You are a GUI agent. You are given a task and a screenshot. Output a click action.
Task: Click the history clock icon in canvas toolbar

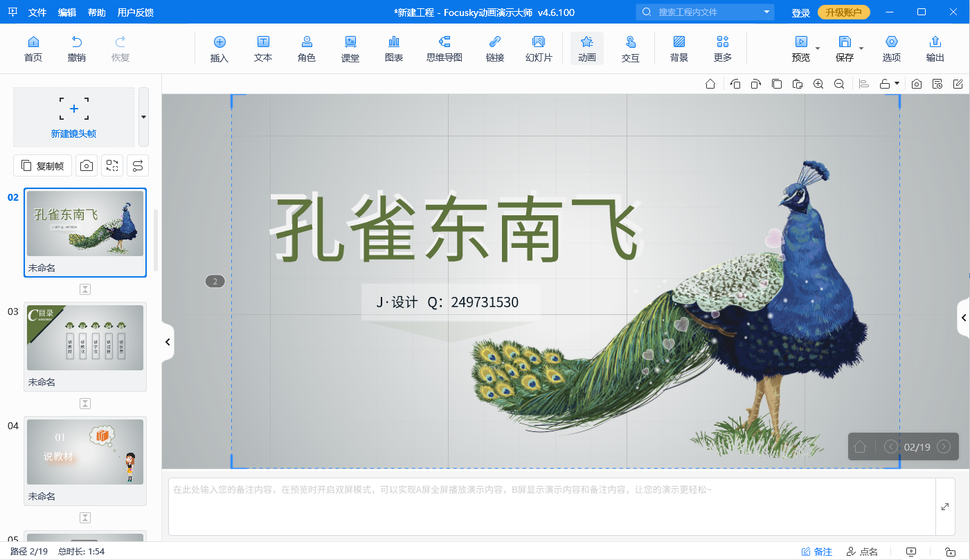(x=937, y=84)
